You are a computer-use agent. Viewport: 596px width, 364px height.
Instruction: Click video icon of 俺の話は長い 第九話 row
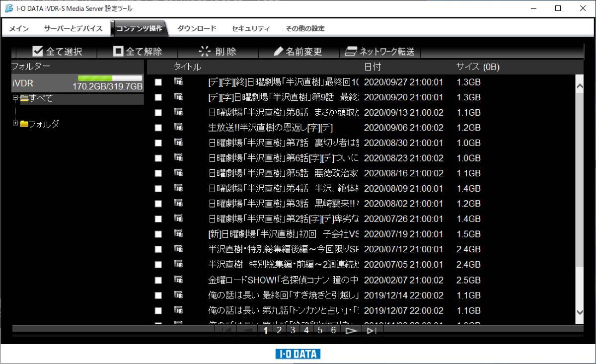[x=178, y=310]
